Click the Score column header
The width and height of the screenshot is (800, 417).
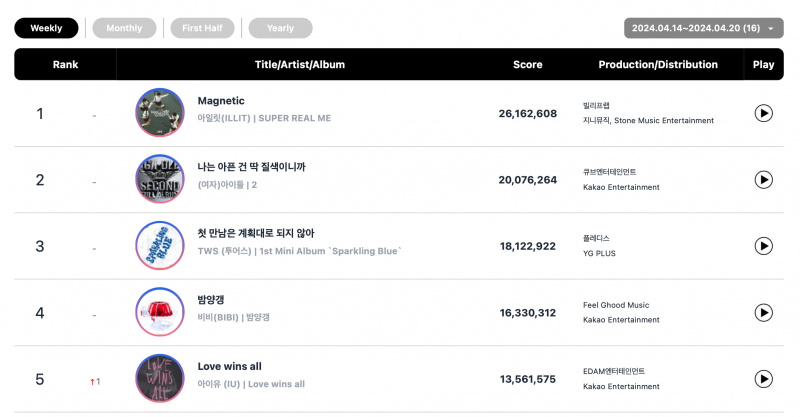click(528, 64)
